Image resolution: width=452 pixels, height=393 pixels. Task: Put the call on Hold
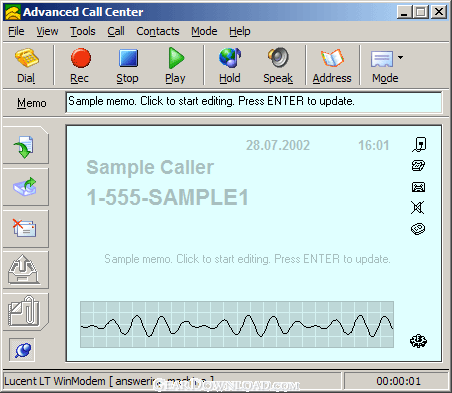[x=230, y=58]
